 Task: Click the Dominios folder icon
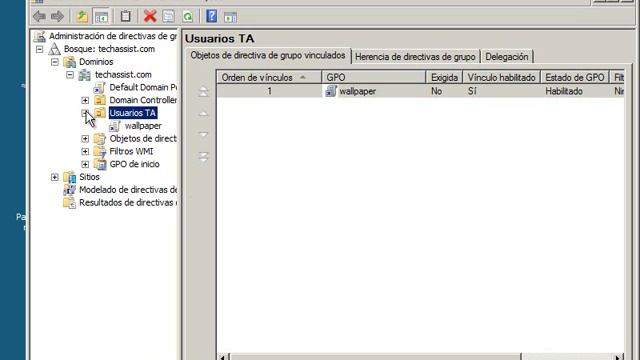pyautogui.click(x=70, y=62)
